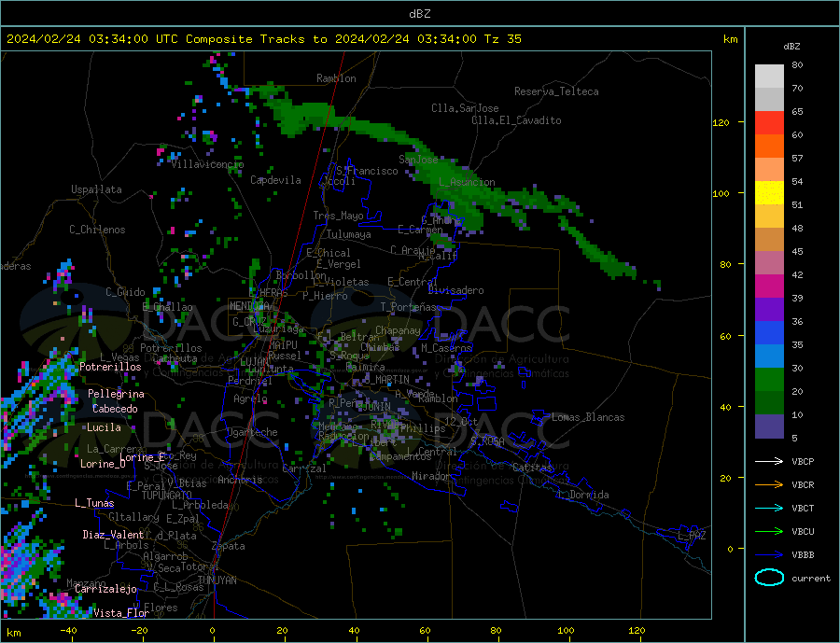Select the yellow dBZ legend swatch
The height and width of the screenshot is (643, 840).
(x=769, y=193)
